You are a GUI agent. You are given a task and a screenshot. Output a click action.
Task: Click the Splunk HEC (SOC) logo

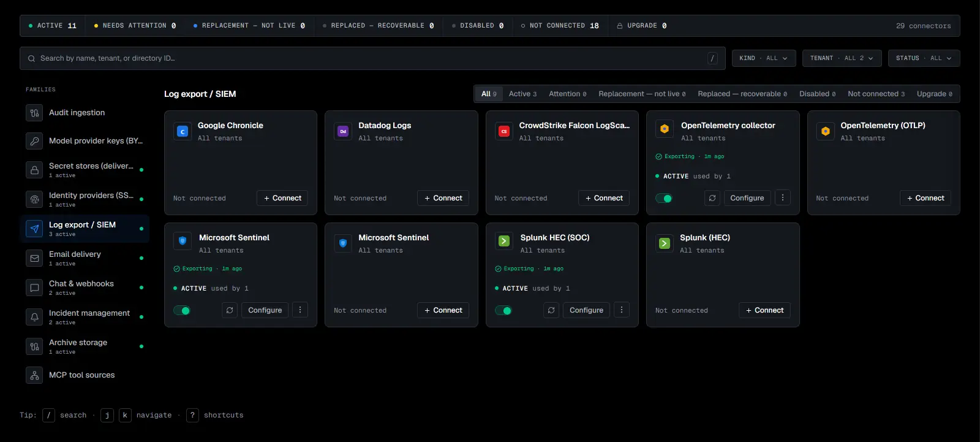pyautogui.click(x=504, y=241)
